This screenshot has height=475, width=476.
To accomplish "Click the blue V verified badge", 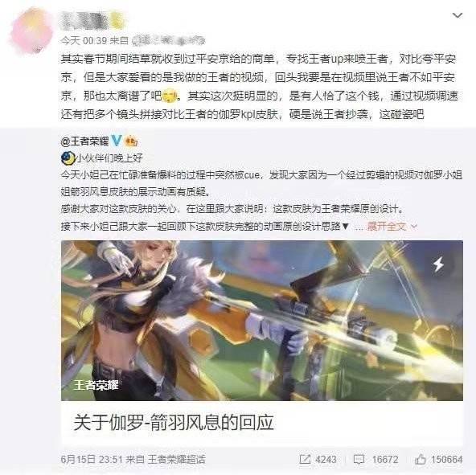I will tap(117, 141).
